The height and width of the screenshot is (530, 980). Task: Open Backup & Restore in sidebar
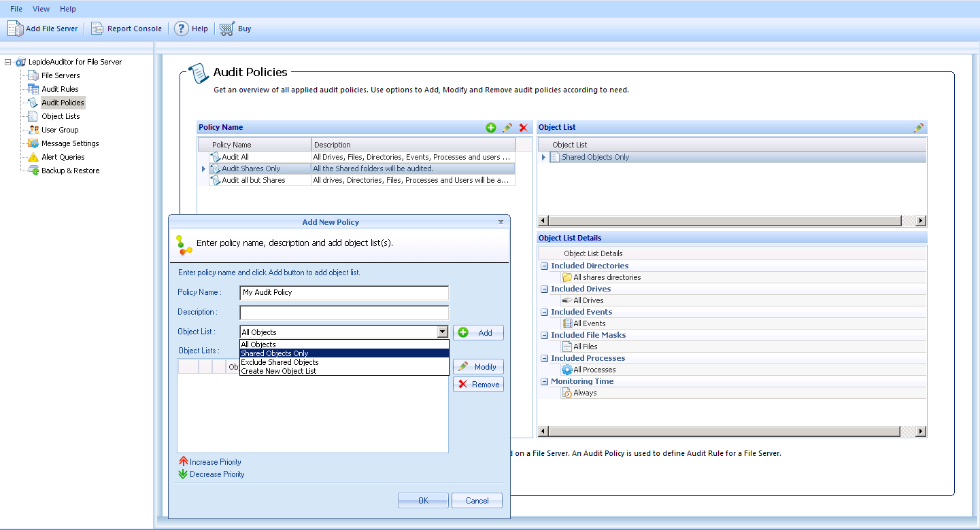(70, 171)
